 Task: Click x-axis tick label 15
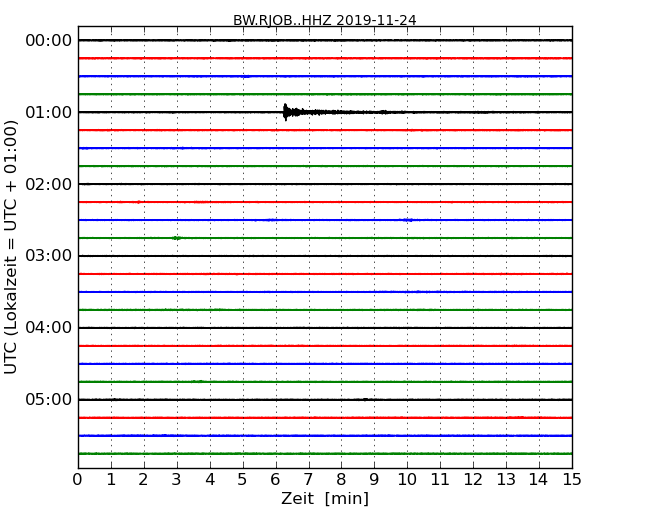coord(572,480)
